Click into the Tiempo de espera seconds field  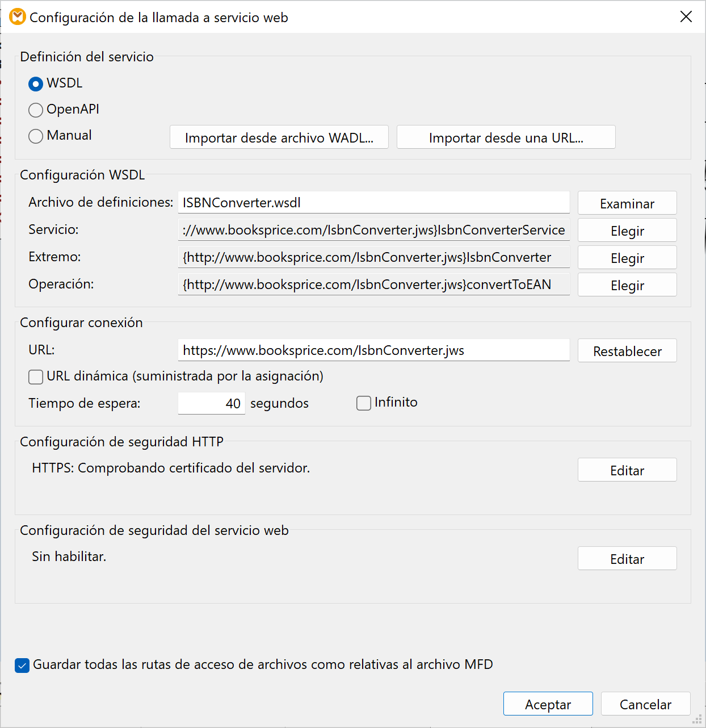click(x=211, y=404)
